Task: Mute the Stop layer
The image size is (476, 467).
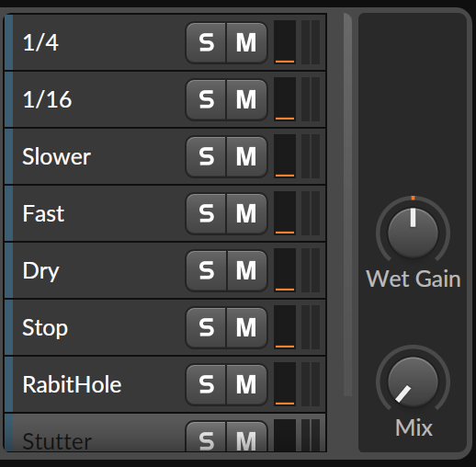Action: coord(246,327)
